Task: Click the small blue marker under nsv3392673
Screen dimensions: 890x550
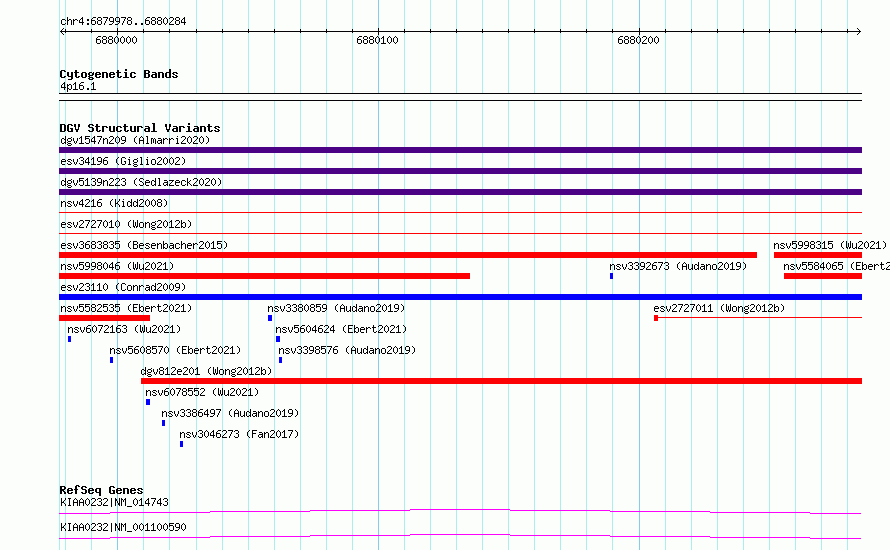Action: 611,276
